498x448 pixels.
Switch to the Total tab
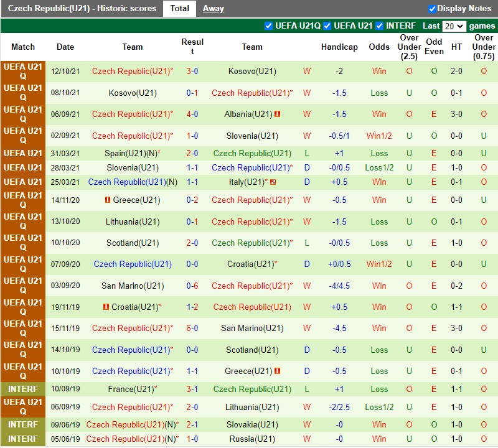coord(179,9)
